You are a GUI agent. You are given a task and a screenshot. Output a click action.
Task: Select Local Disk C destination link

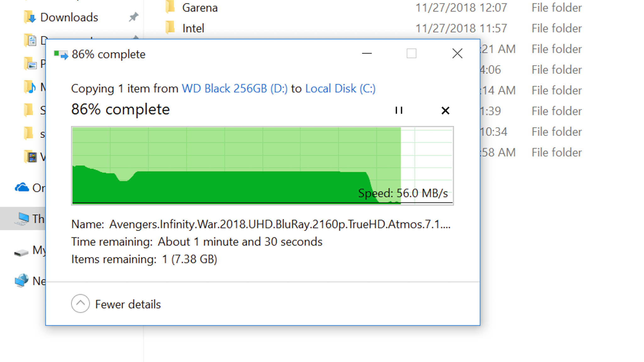pos(341,88)
